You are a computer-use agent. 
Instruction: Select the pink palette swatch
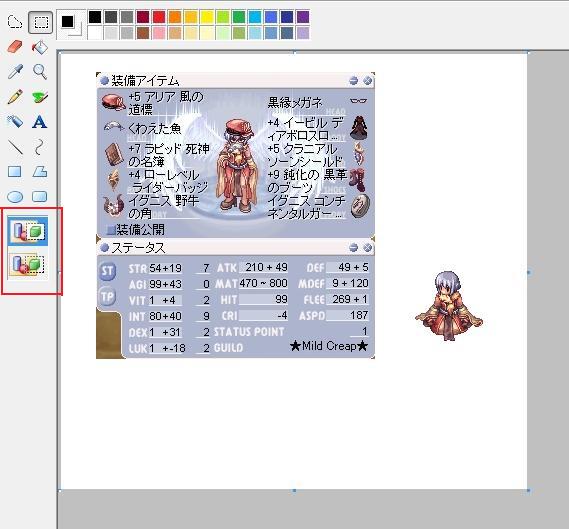(x=159, y=33)
